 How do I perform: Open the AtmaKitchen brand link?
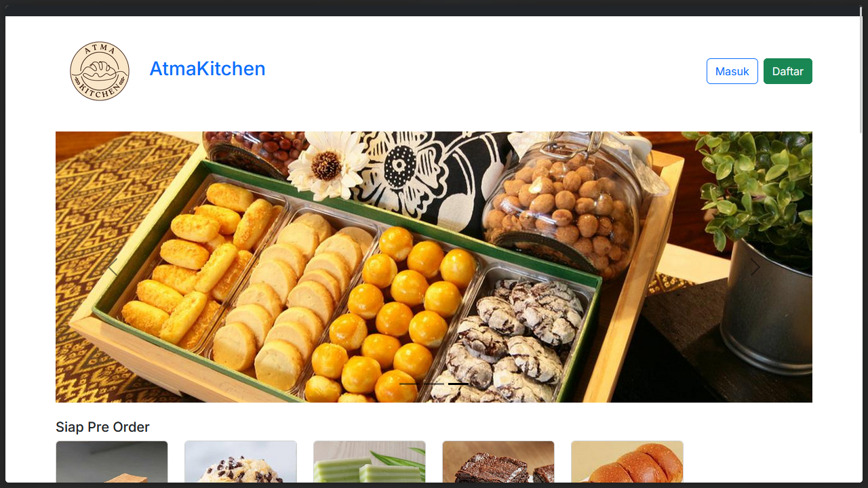[x=208, y=69]
